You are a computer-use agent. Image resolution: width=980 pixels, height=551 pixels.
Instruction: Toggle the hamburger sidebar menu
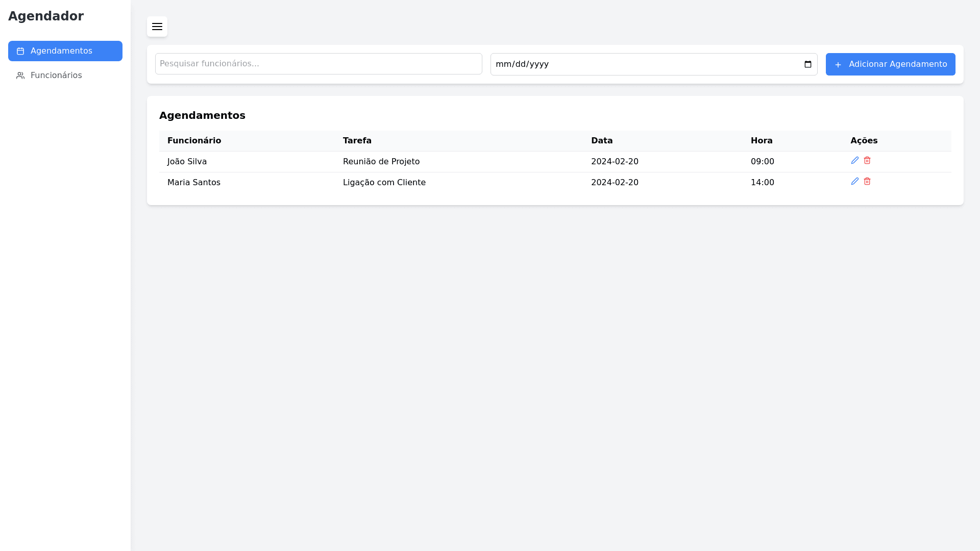coord(157,27)
